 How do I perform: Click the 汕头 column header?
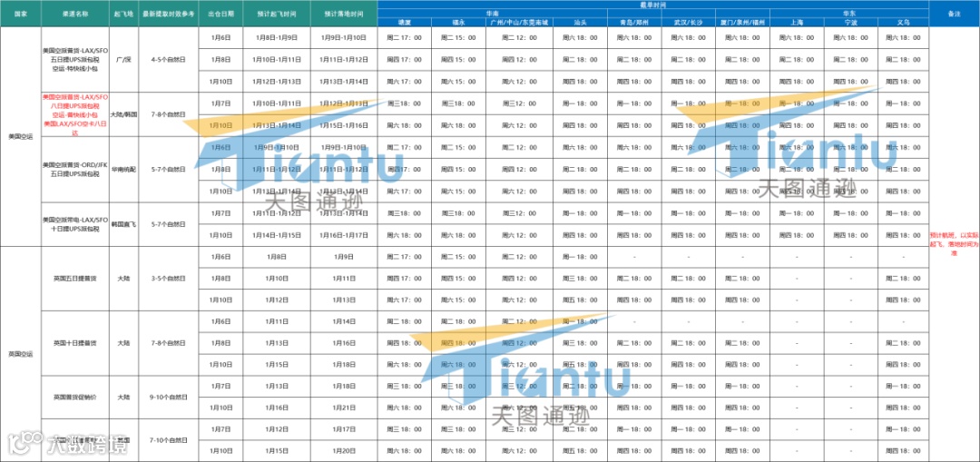580,22
